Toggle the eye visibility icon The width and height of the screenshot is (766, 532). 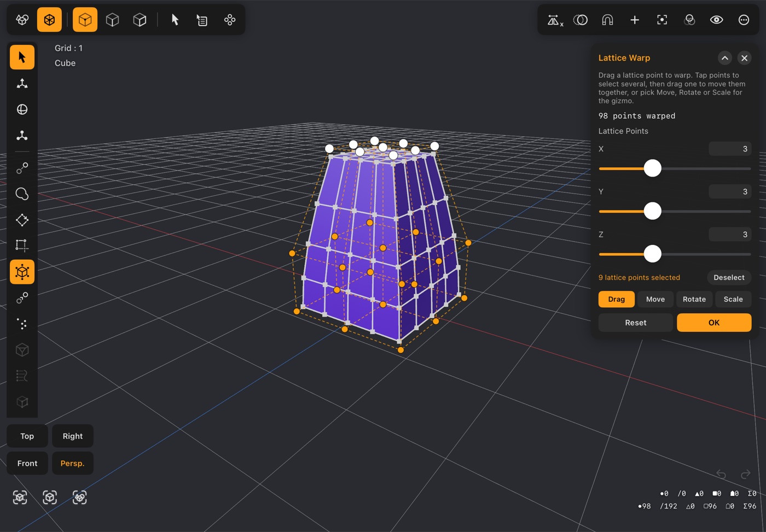[717, 20]
